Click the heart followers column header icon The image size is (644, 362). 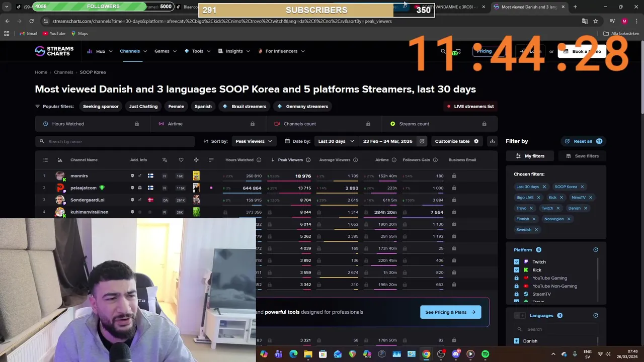click(181, 160)
